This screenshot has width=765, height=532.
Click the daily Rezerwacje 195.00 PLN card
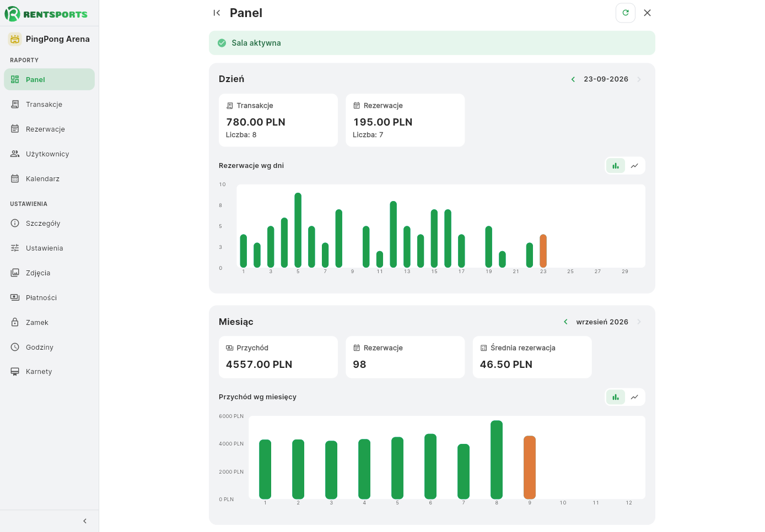(405, 120)
